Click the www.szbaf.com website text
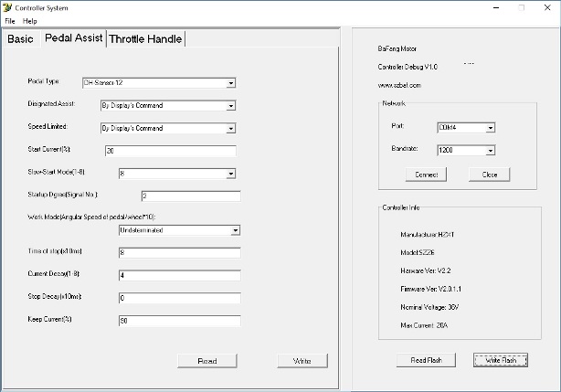 [x=399, y=86]
